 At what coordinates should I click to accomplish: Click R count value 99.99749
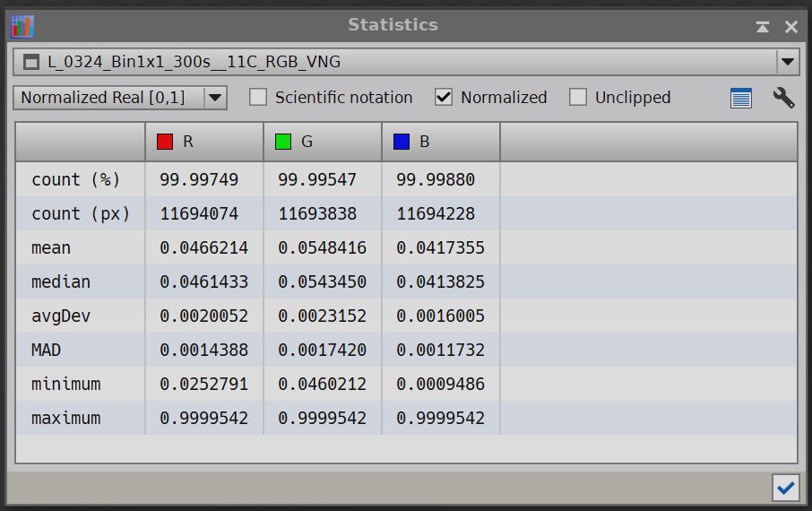tap(199, 180)
